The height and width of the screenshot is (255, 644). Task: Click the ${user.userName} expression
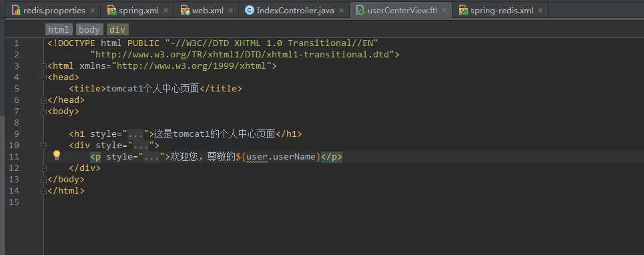click(278, 157)
